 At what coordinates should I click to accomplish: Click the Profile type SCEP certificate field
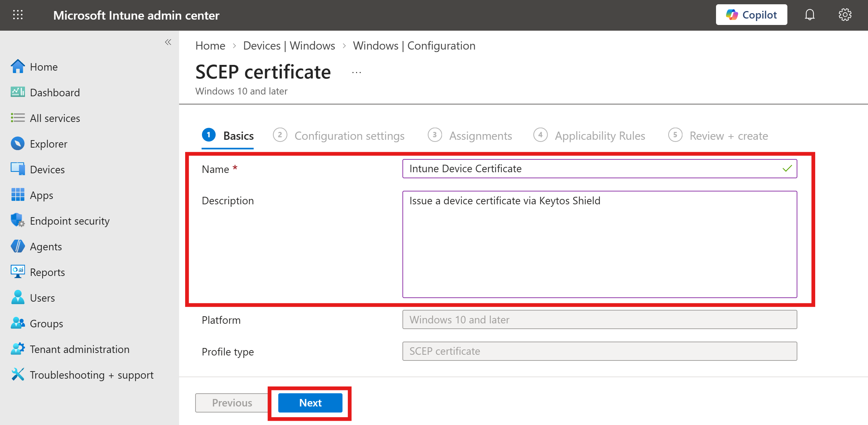[x=600, y=351]
